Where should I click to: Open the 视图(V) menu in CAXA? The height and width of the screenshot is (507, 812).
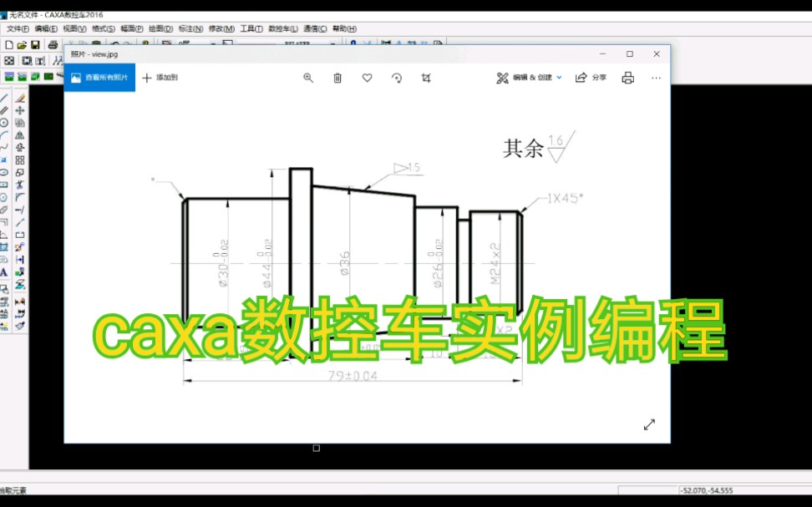pyautogui.click(x=74, y=28)
